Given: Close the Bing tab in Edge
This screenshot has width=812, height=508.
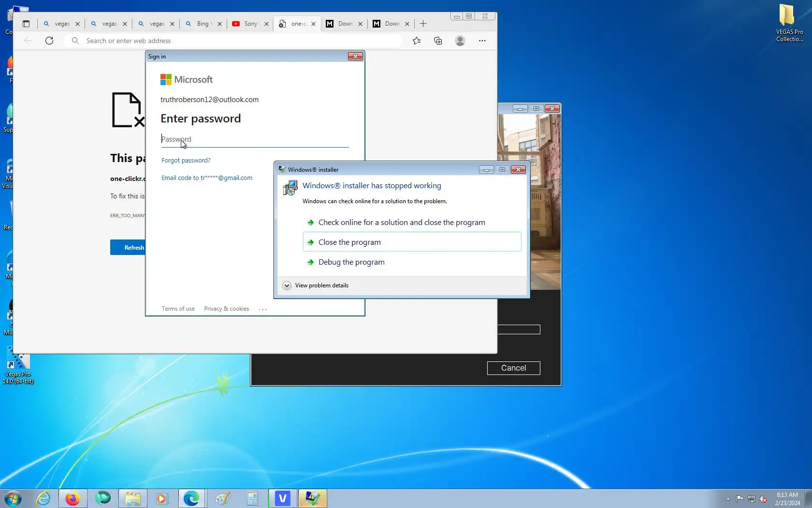Looking at the screenshot, I should pyautogui.click(x=219, y=24).
